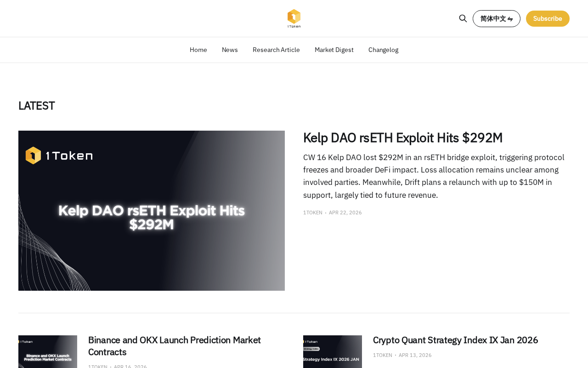Open Research Article section
Image resolution: width=588 pixels, height=368 pixels.
click(x=276, y=50)
